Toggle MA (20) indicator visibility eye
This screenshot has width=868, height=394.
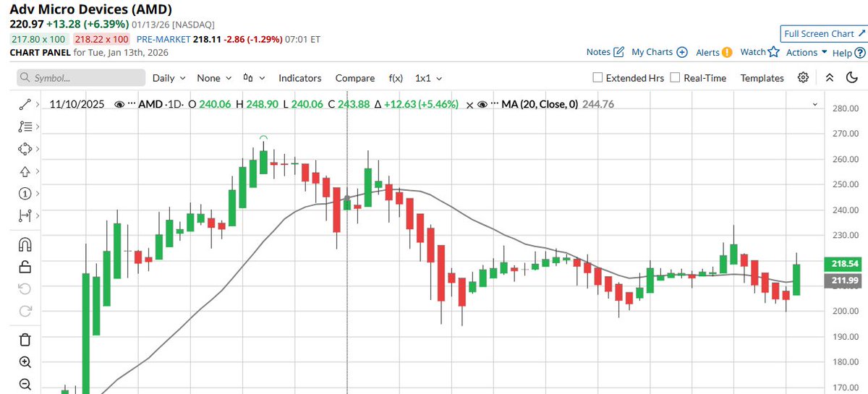pos(482,104)
